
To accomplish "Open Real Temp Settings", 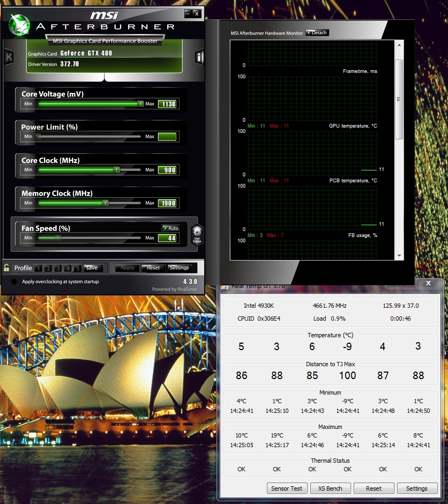I will click(417, 488).
